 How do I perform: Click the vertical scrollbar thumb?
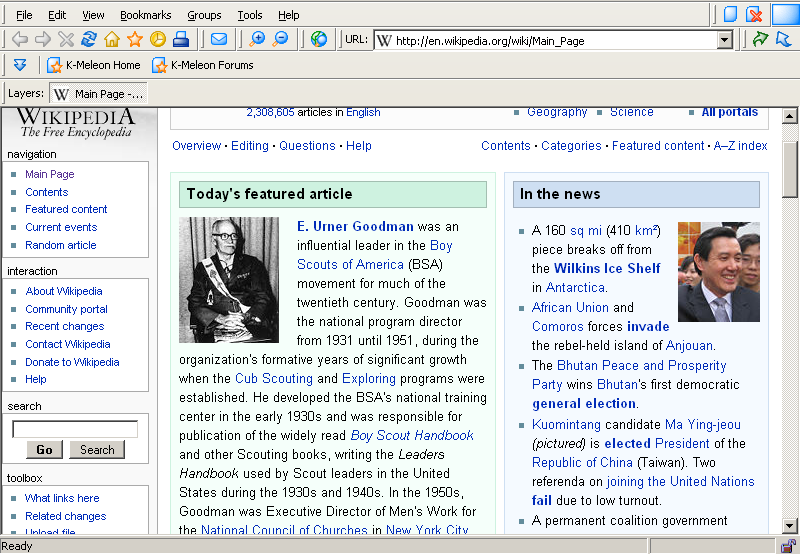(790, 170)
